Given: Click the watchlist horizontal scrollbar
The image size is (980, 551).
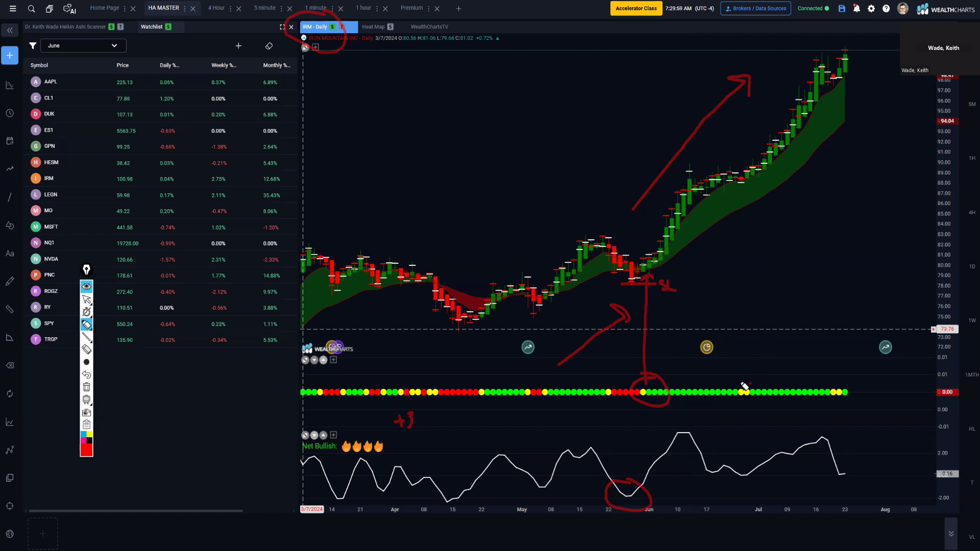Looking at the screenshot, I should [136, 511].
